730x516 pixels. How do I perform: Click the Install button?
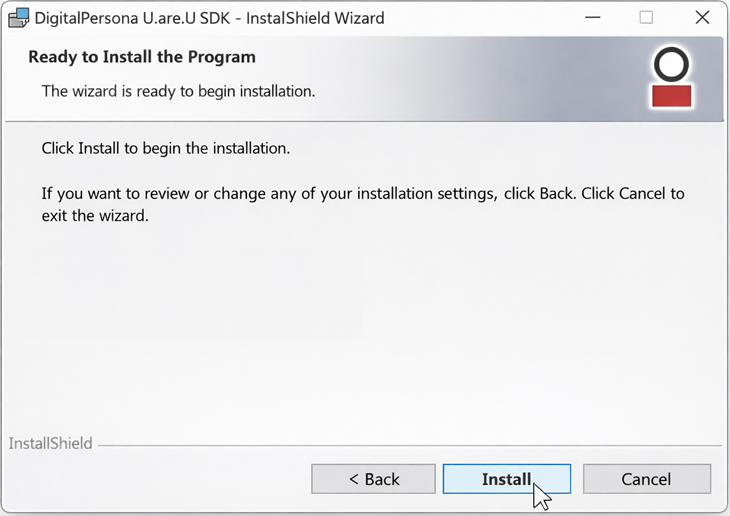506,479
